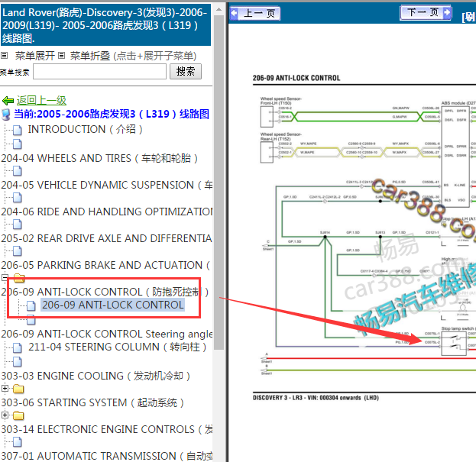Click Wheel speed Sensor Front-LH component
The height and width of the screenshot is (462, 476).
coord(267,117)
